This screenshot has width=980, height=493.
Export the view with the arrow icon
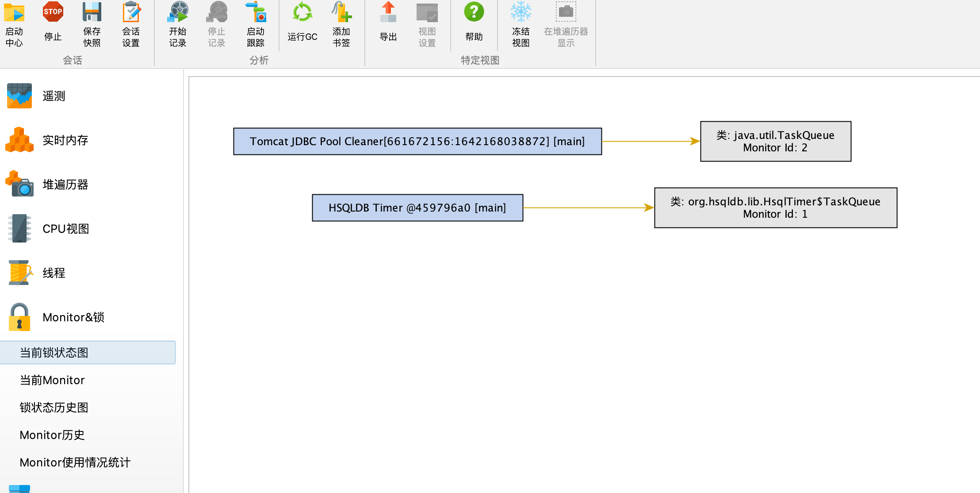pos(388,12)
